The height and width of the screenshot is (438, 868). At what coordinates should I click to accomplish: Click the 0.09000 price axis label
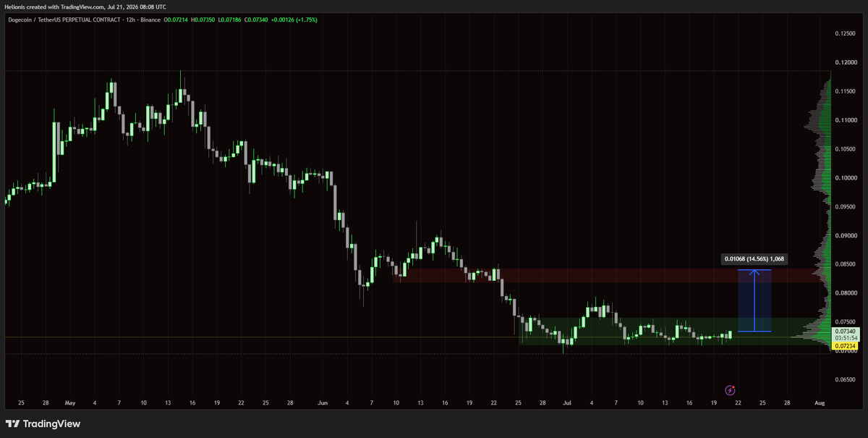[x=846, y=235]
